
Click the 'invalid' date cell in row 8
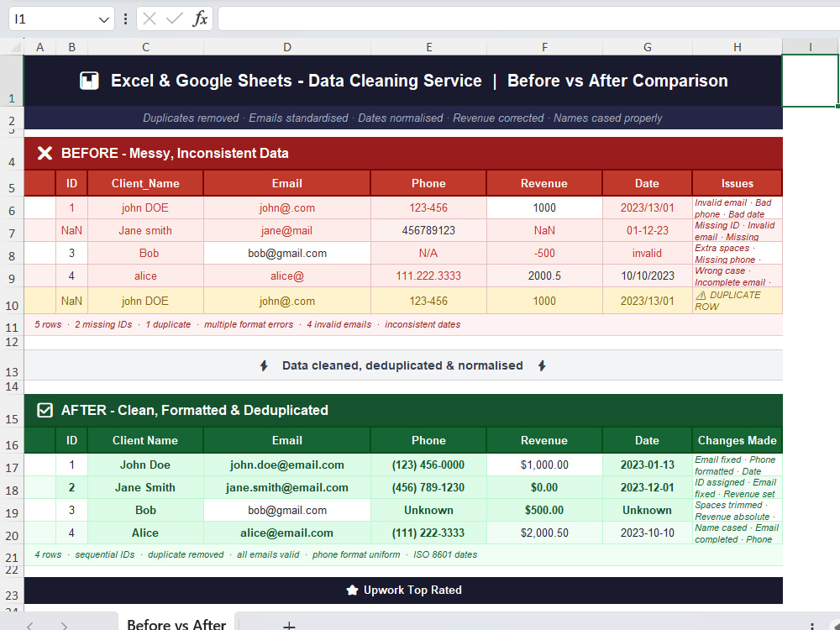pyautogui.click(x=647, y=253)
